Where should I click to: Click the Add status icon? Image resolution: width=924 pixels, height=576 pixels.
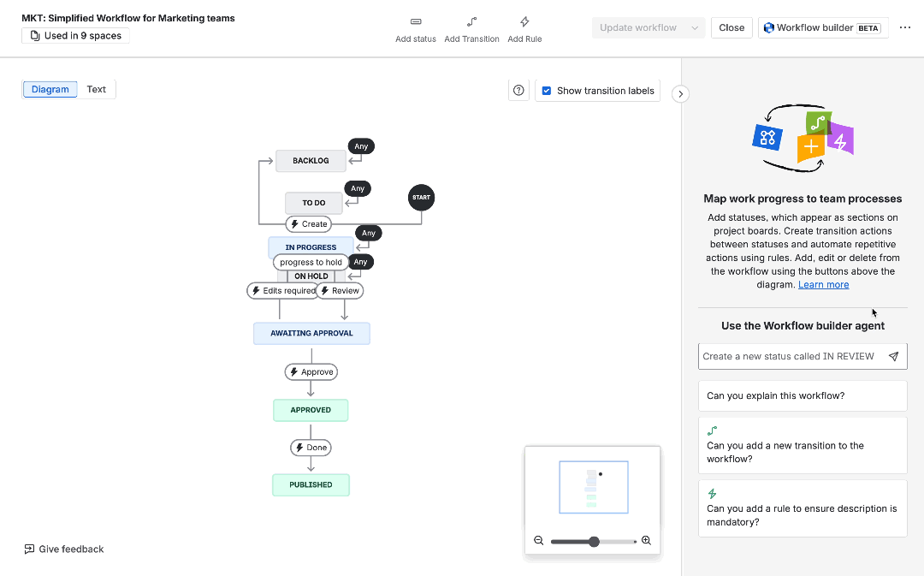click(416, 21)
